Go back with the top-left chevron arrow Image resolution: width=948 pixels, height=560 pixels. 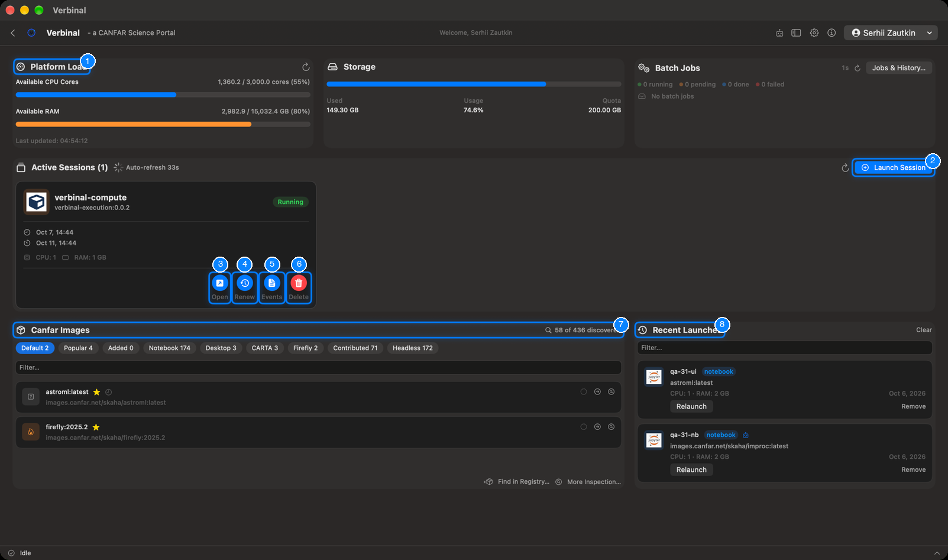[x=13, y=33]
